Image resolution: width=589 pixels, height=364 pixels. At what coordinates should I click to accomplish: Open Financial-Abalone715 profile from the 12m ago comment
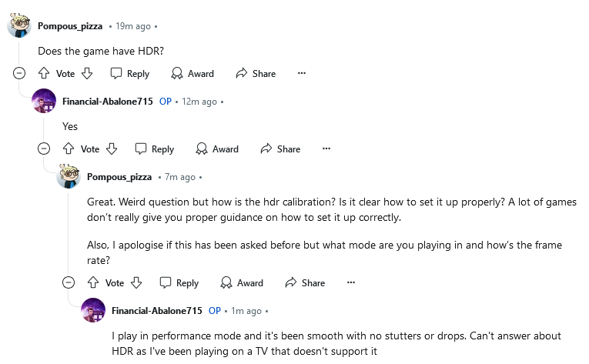[108, 102]
